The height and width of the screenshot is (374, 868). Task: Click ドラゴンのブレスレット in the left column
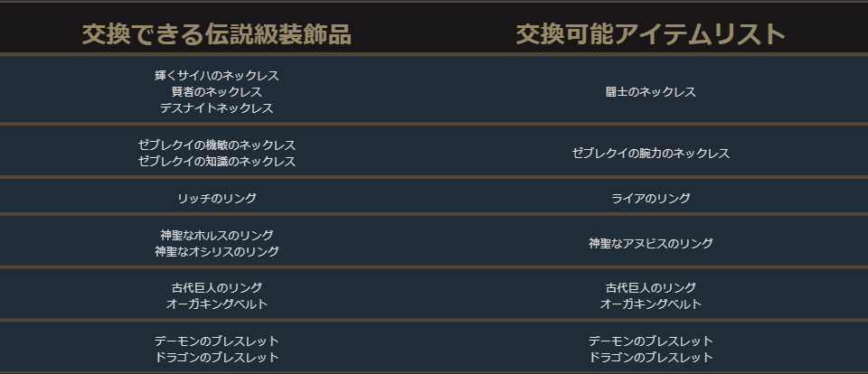[x=216, y=358]
